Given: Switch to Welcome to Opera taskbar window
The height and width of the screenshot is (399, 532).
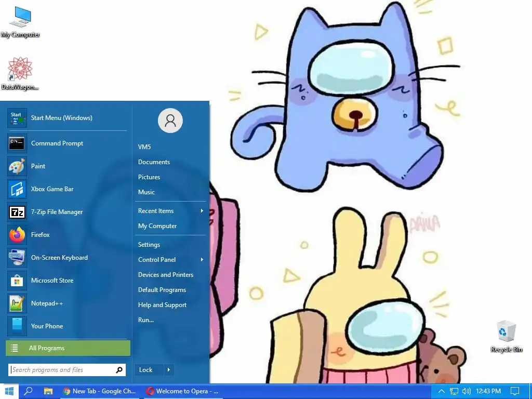Looking at the screenshot, I should [x=183, y=391].
